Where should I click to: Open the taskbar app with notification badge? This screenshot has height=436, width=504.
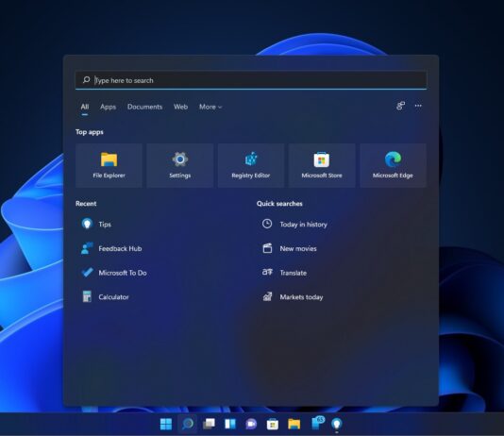coord(317,423)
